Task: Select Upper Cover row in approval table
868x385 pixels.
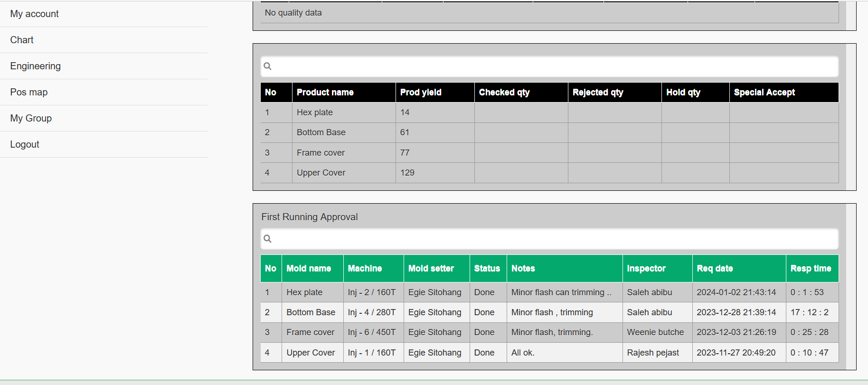Action: (x=311, y=353)
